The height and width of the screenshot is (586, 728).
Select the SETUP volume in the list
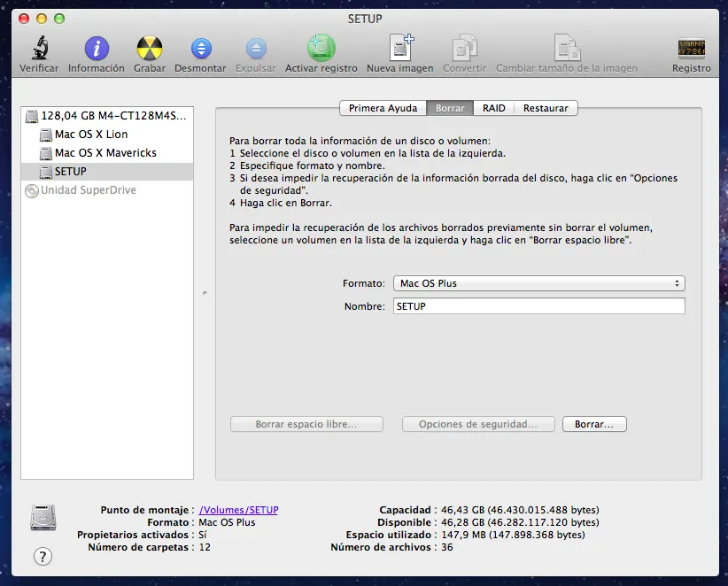(x=107, y=172)
